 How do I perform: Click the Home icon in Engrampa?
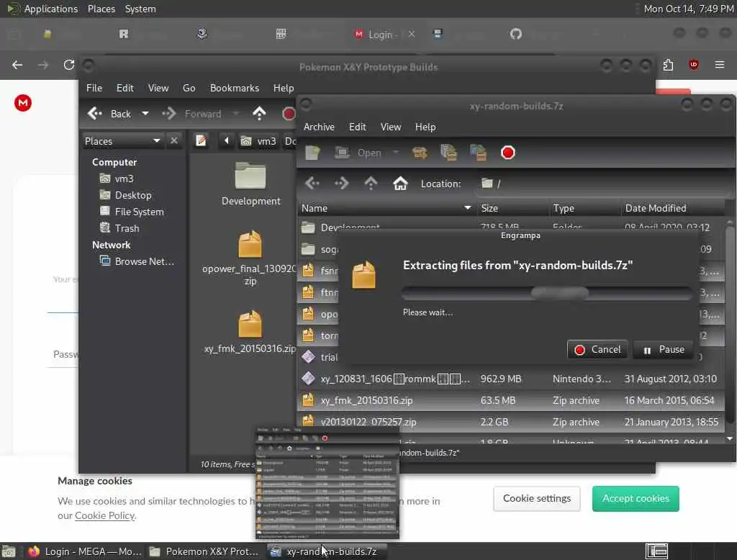[400, 184]
